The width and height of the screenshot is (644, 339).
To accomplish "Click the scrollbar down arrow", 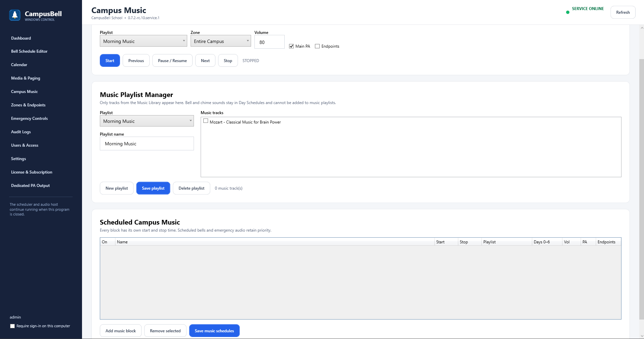I will tap(641, 336).
